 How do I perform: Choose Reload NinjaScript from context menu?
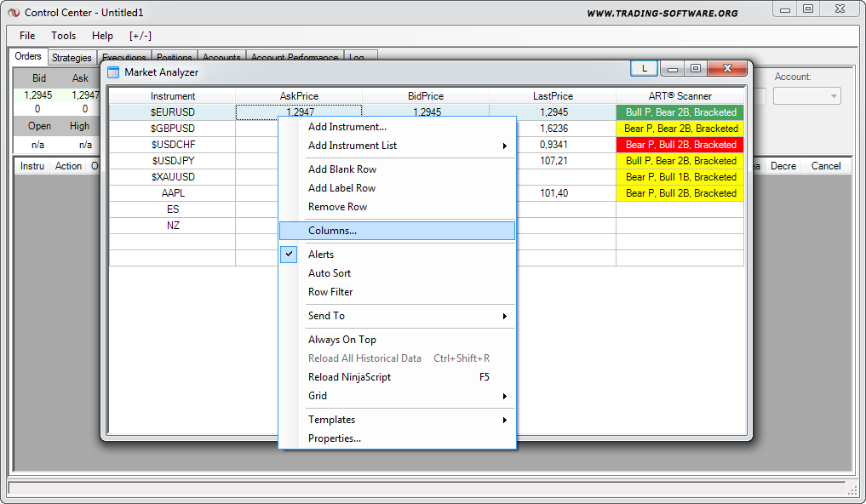[x=349, y=377]
